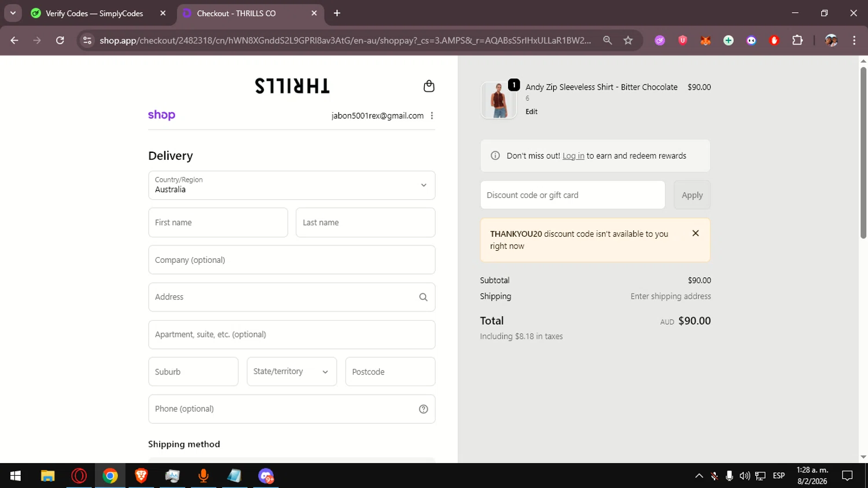Bookmark this page with the star icon
The image size is (868, 488).
[x=628, y=41]
